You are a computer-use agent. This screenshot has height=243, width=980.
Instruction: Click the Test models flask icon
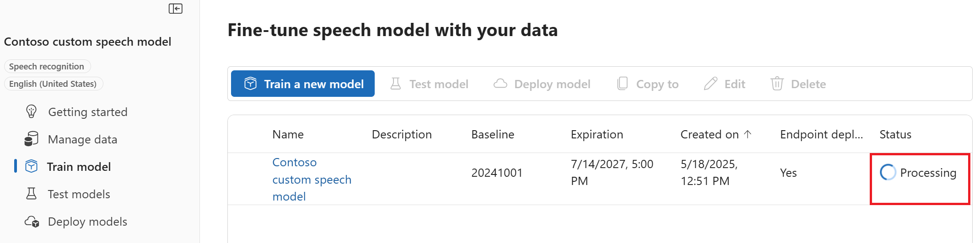coord(31,194)
